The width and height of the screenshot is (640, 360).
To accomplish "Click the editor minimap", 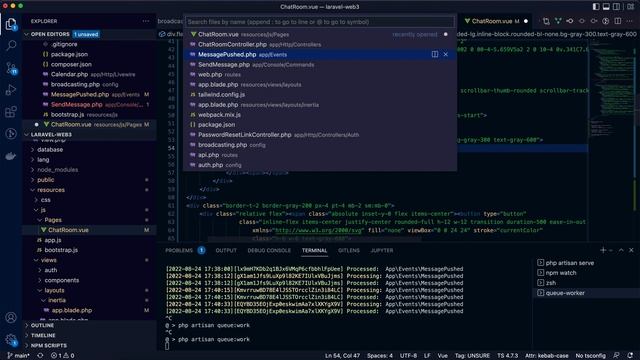I will click(611, 139).
